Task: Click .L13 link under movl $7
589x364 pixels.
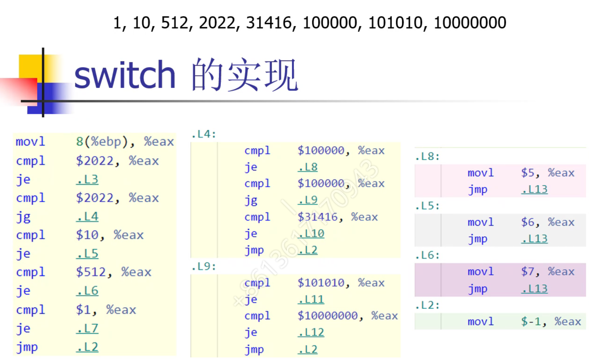Action: click(x=534, y=289)
